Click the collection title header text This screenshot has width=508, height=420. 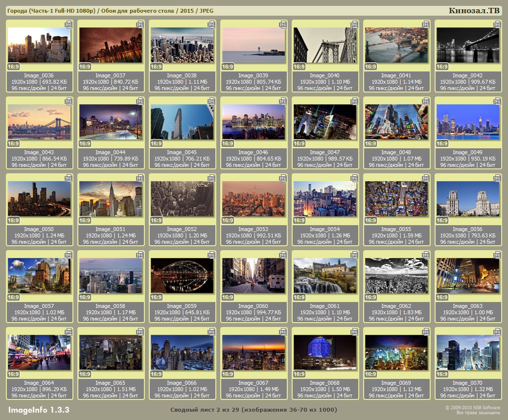[111, 11]
